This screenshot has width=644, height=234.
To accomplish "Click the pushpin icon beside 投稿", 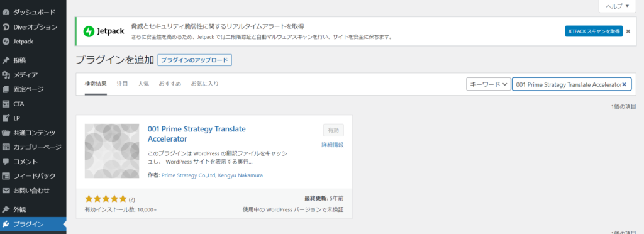I will tap(6, 60).
